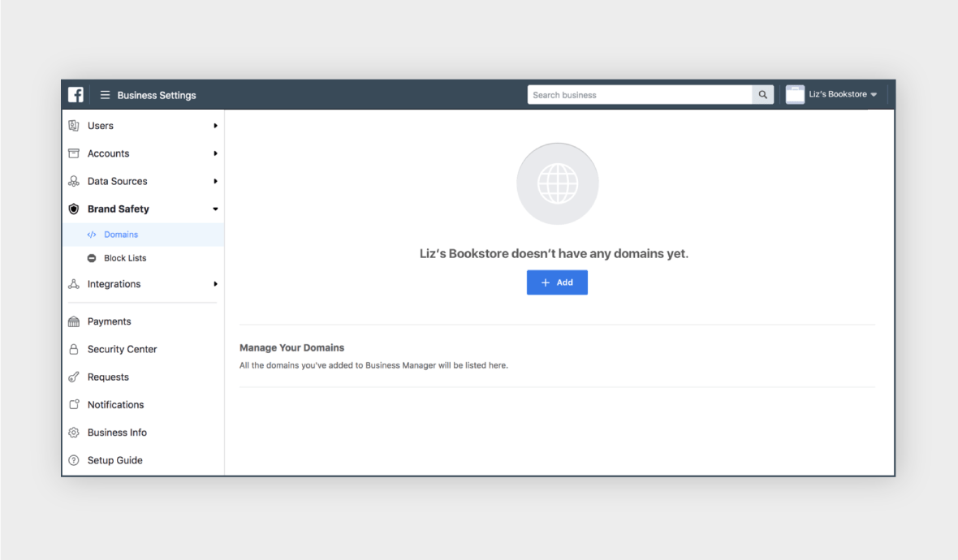Open the hamburger menu icon
Image resolution: width=958 pixels, height=560 pixels.
tap(105, 95)
